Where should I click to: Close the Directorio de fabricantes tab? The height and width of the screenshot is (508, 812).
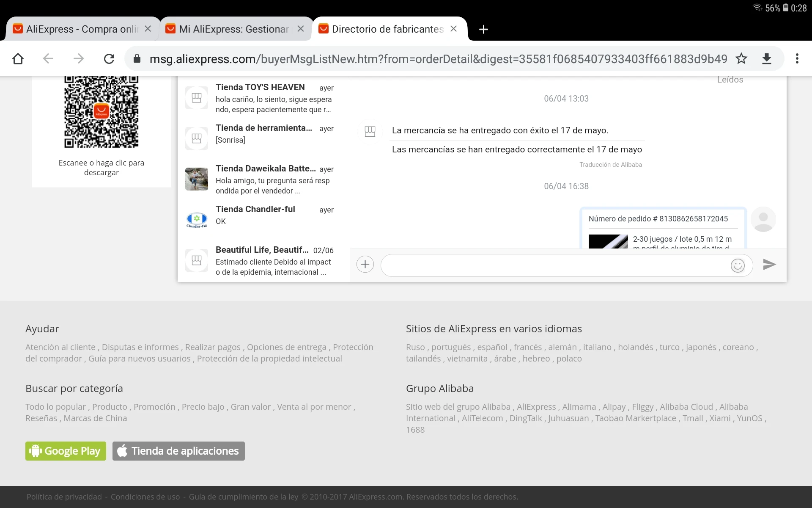453,29
